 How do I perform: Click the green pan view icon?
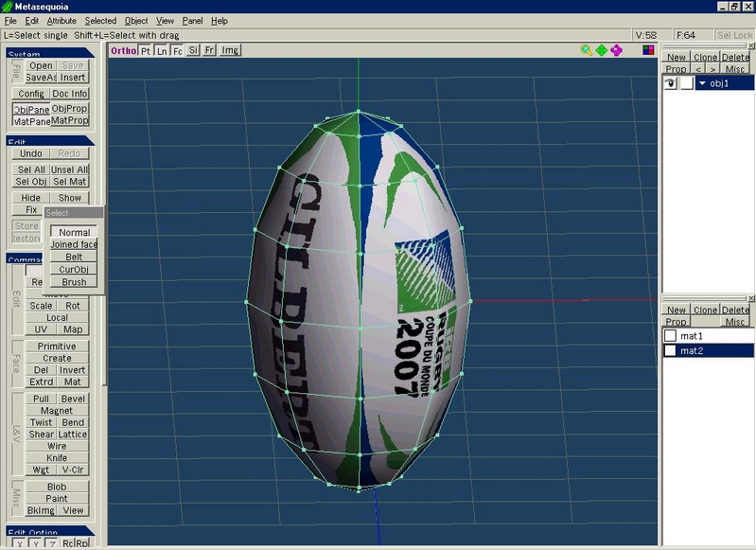pos(602,50)
